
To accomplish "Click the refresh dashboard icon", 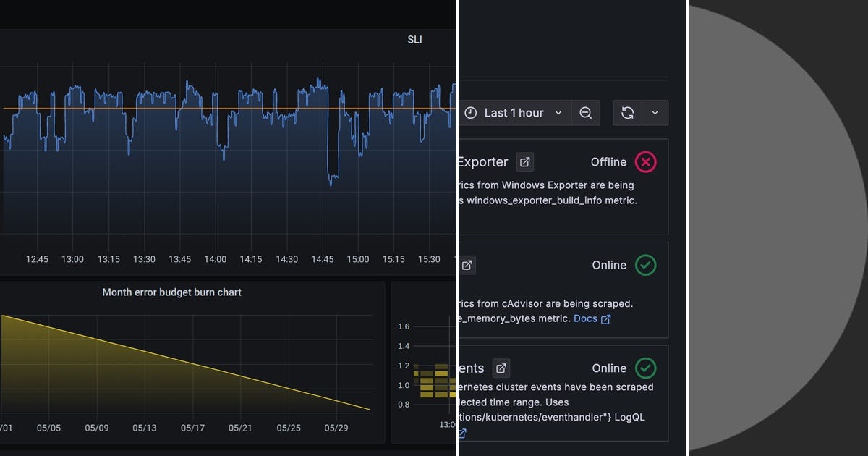I will pos(626,113).
